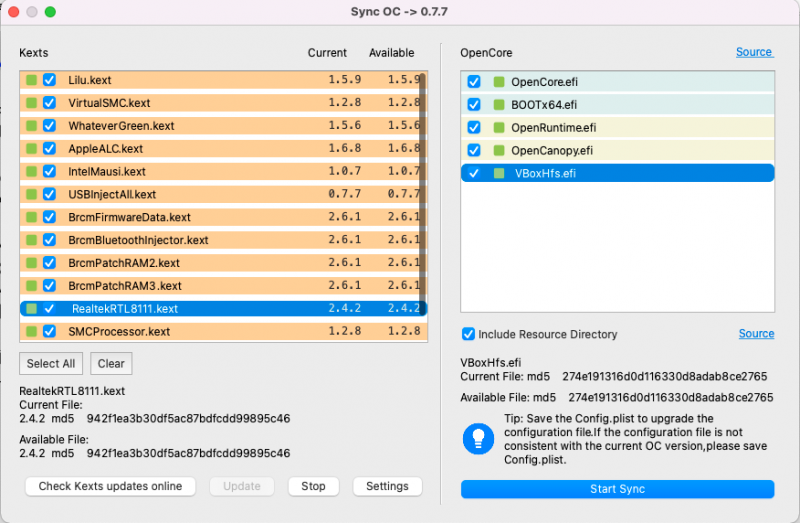This screenshot has height=523, width=800.
Task: Click the green status icon for BOOTx64.efi
Action: coord(498,105)
